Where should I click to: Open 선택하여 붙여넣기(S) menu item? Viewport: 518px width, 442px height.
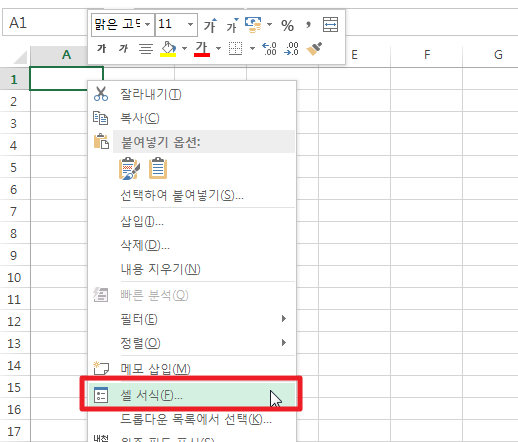[192, 195]
